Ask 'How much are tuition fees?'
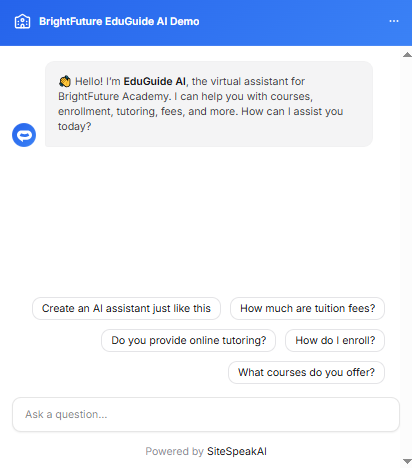This screenshot has width=412, height=468. point(307,308)
